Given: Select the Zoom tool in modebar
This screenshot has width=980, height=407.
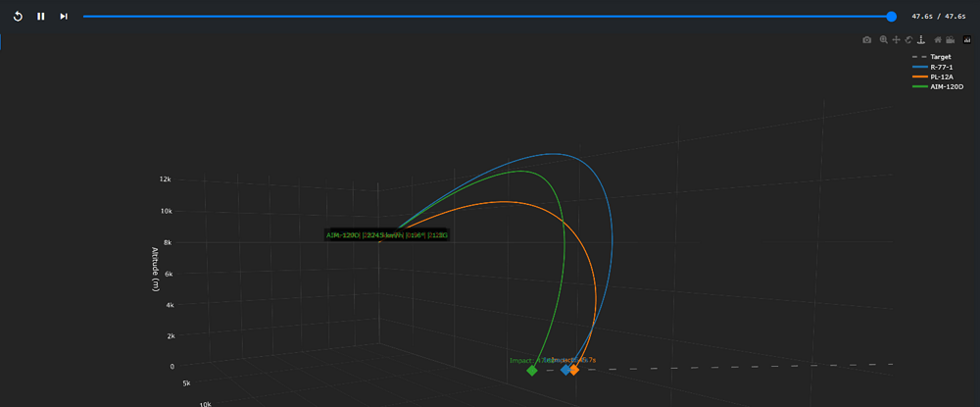Looking at the screenshot, I should (x=884, y=39).
